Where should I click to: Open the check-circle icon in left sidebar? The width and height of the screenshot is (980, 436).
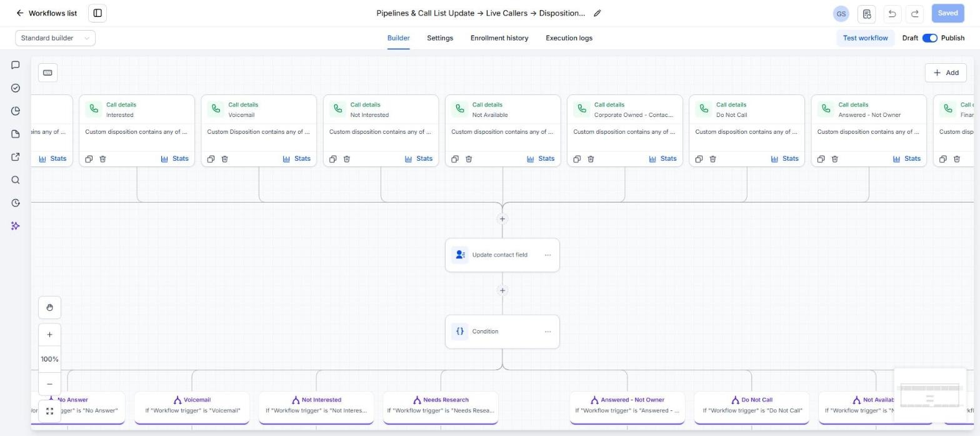[x=16, y=88]
